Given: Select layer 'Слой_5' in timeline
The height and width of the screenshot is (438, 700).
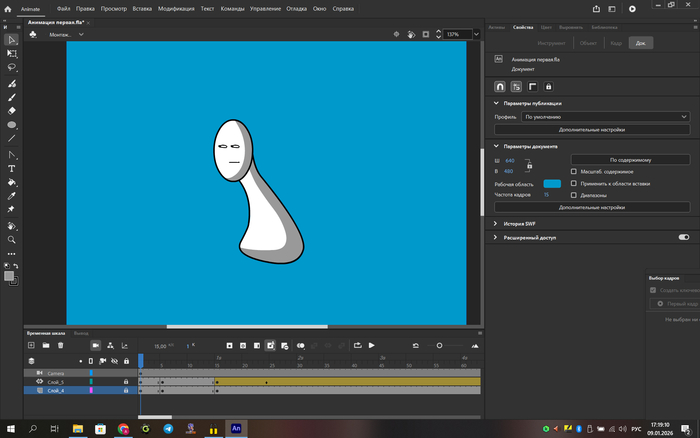Looking at the screenshot, I should 55,382.
